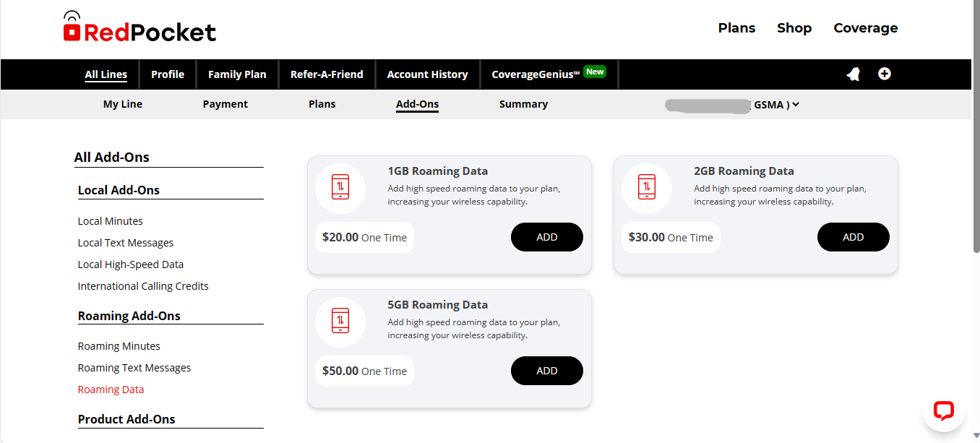Open the Account History tab
The image size is (980, 443).
tap(427, 74)
